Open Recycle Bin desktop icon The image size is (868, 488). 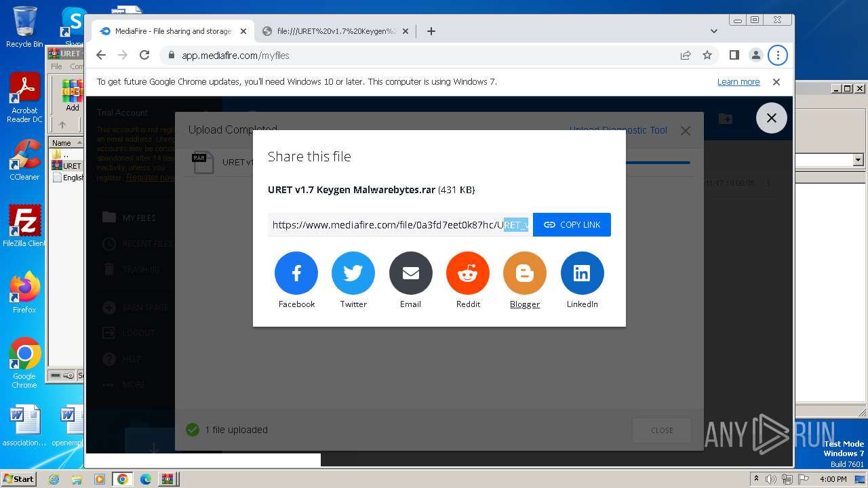click(x=24, y=27)
